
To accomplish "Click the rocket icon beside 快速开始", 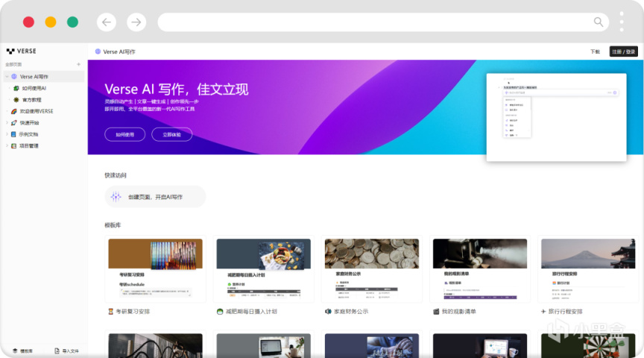I will [14, 122].
